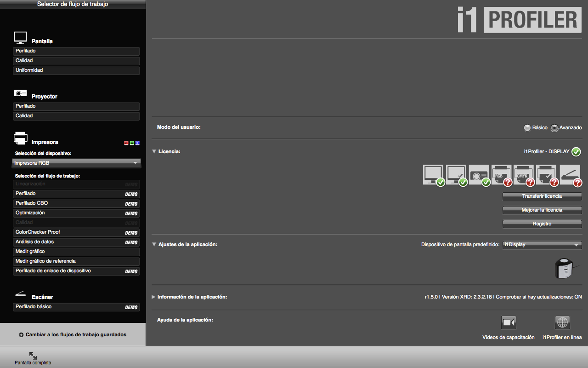This screenshot has height=368, width=588.
Task: Click the green check next to i1Profiler - DISPLAY
Action: click(x=577, y=152)
